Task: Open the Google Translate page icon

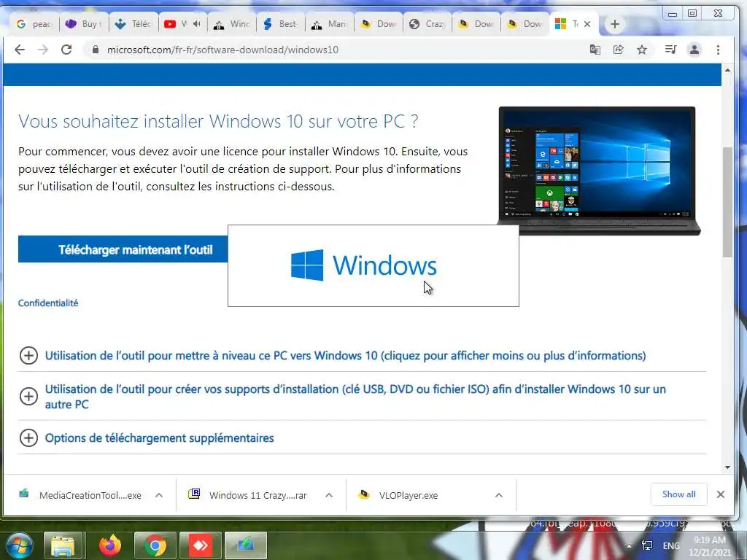Action: (595, 50)
